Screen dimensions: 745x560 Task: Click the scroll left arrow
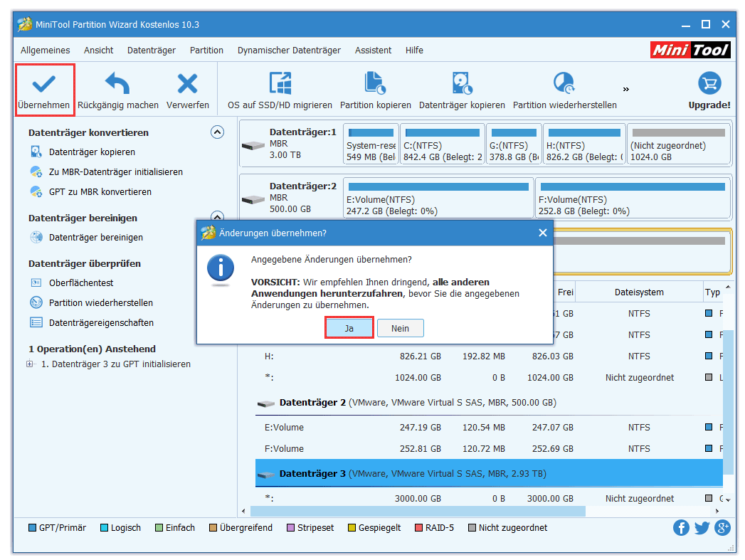click(x=244, y=511)
